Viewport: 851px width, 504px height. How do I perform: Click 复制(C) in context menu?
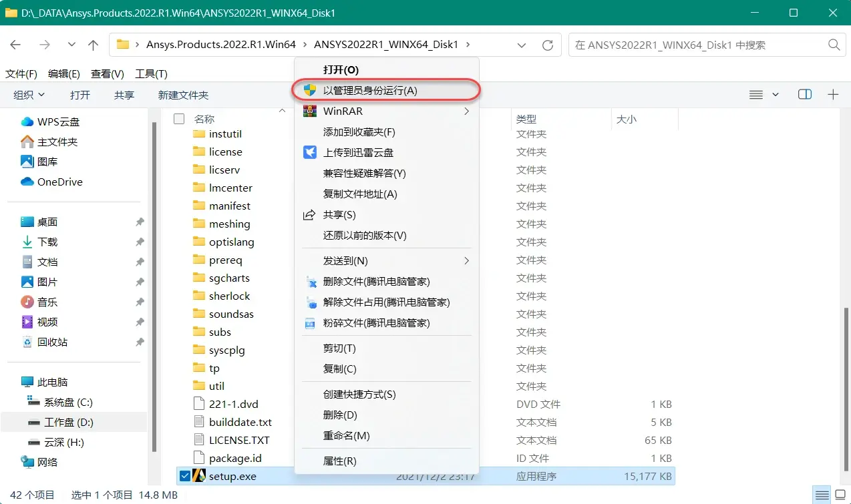tap(386, 368)
